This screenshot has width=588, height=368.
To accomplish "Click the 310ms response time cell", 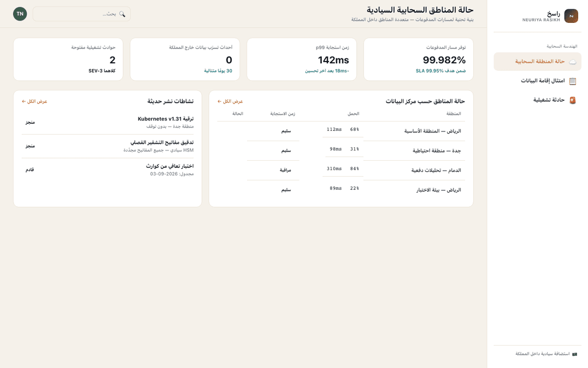I will point(334,169).
